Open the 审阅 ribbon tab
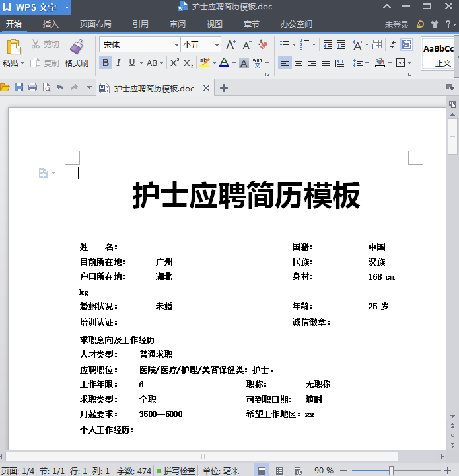The width and height of the screenshot is (459, 476). pos(178,24)
